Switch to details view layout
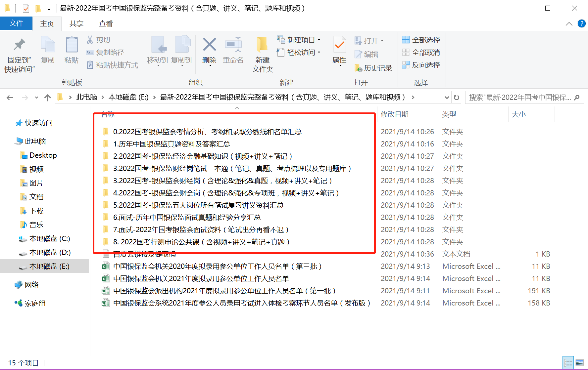Viewport: 588px width, 370px height. pos(568,363)
